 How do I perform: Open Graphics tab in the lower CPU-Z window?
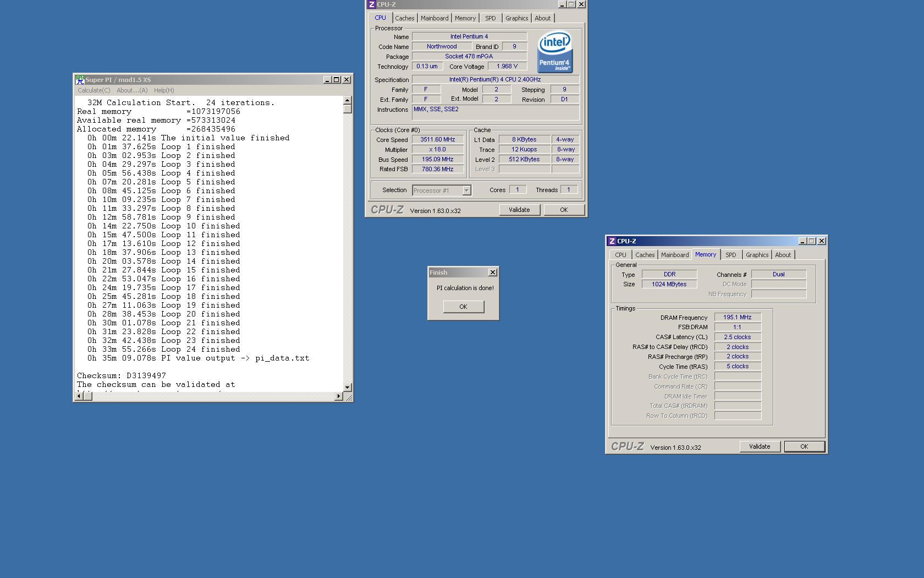(757, 255)
